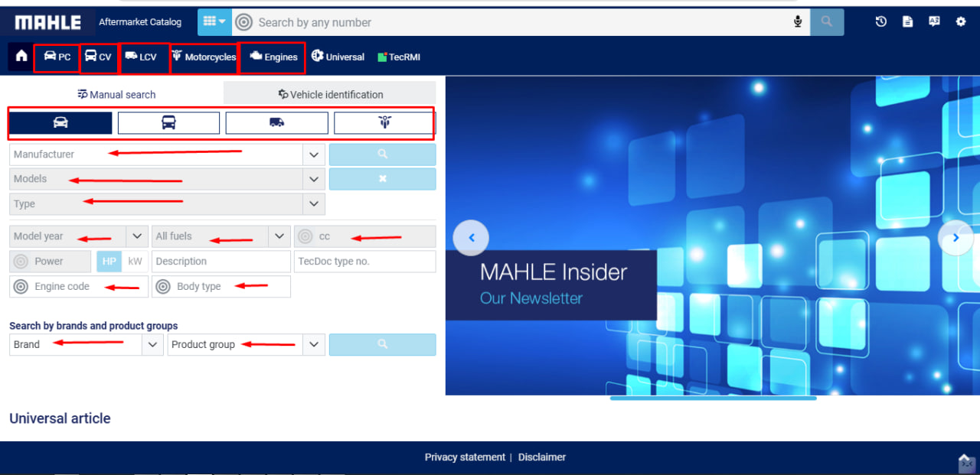The width and height of the screenshot is (980, 475).
Task: Open the Universal menu item
Action: 338,57
